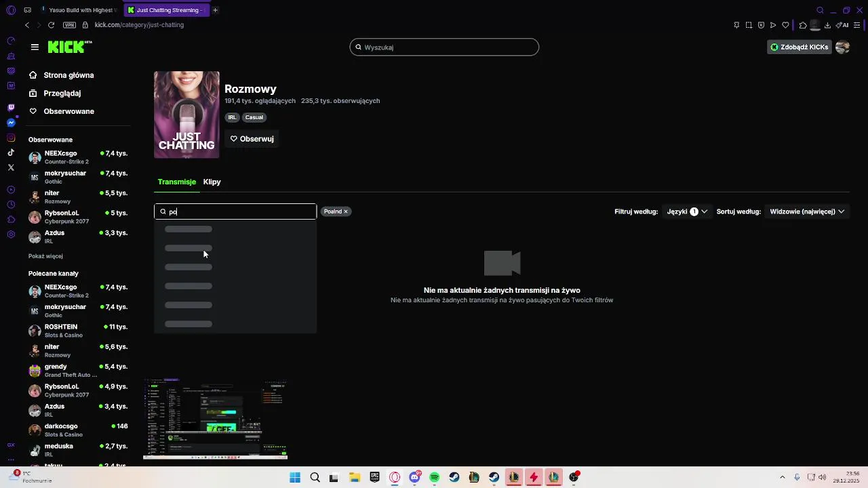868x488 pixels.
Task: Open the user avatar in Kick header
Action: click(x=842, y=47)
